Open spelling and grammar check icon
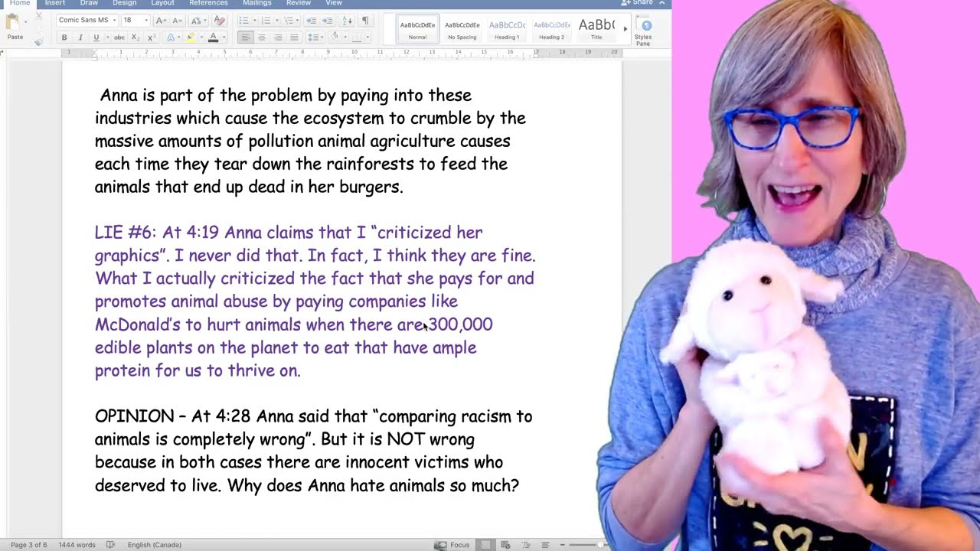The width and height of the screenshot is (980, 551). 111,545
